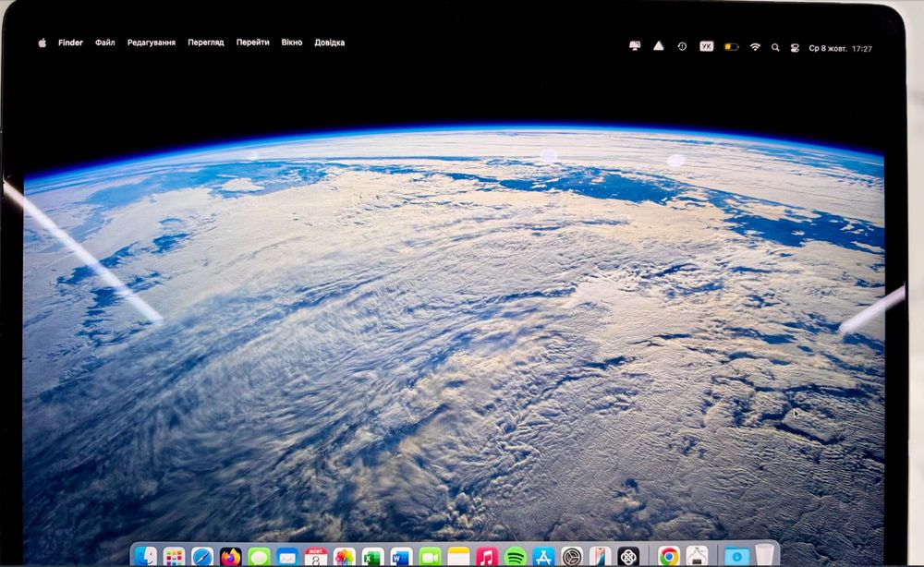Screen dimensions: 924x567
Task: Open the Перейти menu
Action: click(x=253, y=42)
